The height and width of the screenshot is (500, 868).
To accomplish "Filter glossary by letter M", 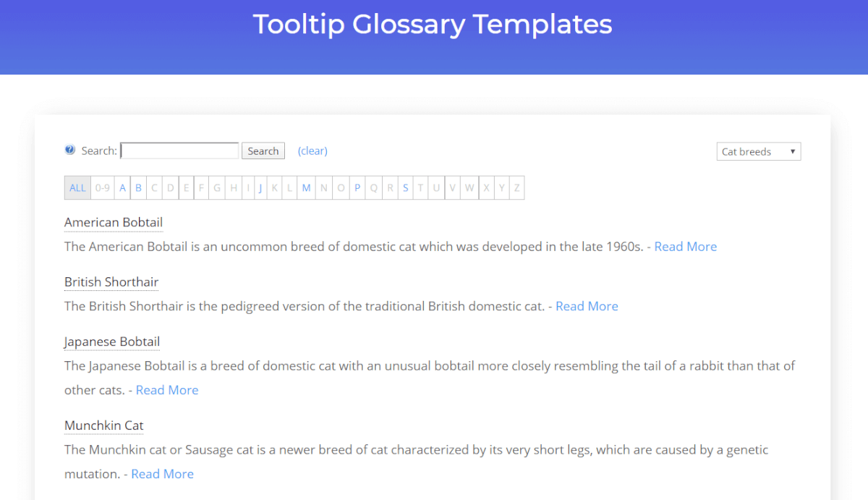I will 306,188.
